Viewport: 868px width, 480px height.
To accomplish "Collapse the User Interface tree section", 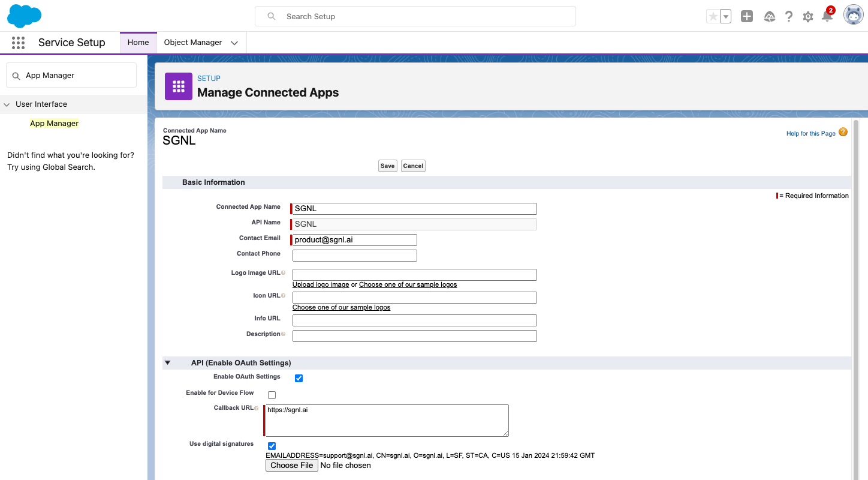I will coord(7,104).
